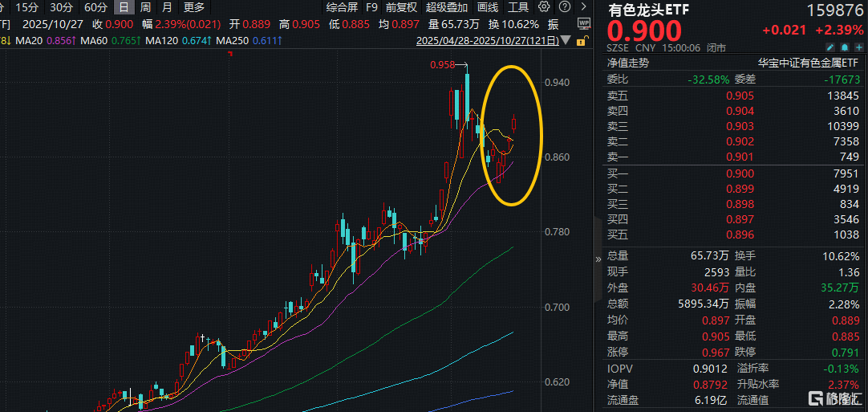Click the 升贴水率 value 2.37%
This screenshot has width=868, height=412.
coord(844,384)
